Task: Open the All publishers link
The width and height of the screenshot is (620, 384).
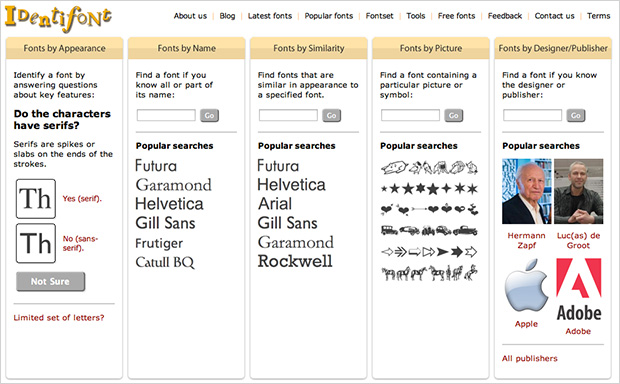Action: coord(530,358)
